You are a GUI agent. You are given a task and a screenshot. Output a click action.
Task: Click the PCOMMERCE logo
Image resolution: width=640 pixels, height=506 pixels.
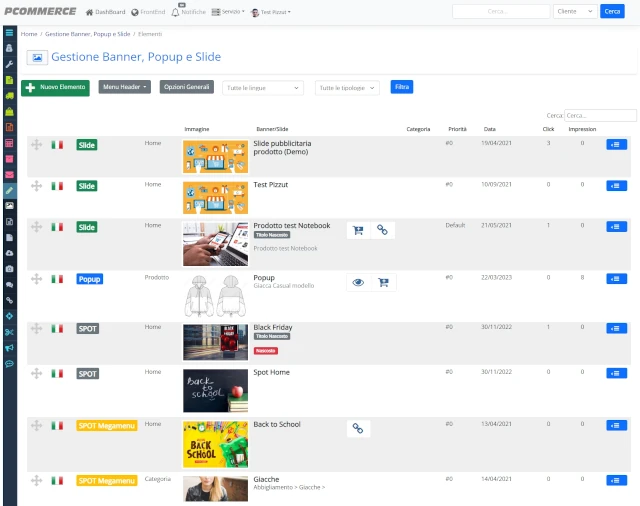[40, 11]
